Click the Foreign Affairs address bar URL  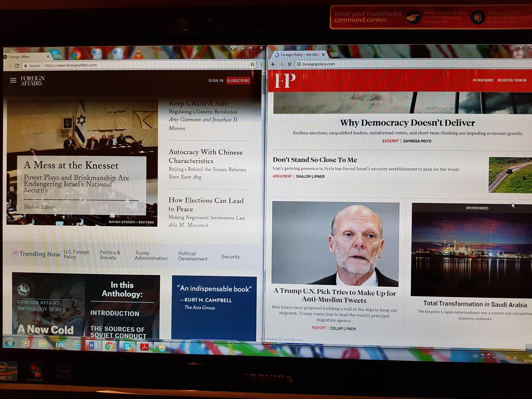71,65
